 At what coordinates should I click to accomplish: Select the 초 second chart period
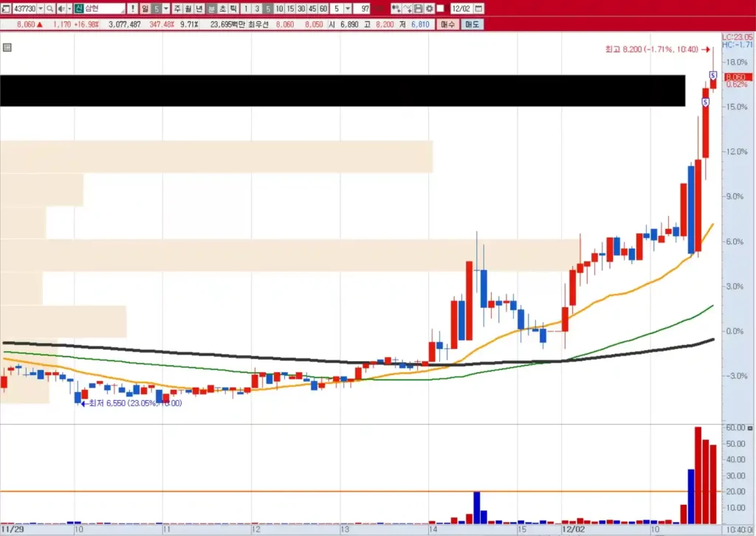click(222, 9)
